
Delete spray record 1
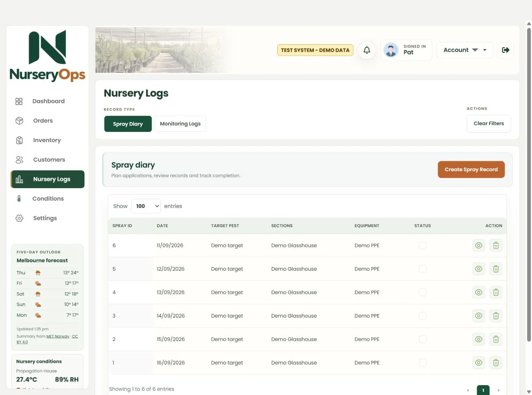point(496,362)
